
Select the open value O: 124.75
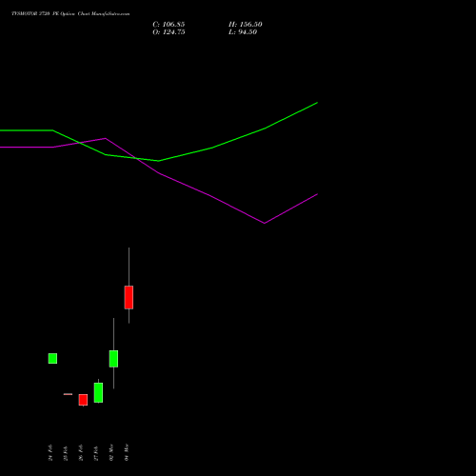coord(169,32)
